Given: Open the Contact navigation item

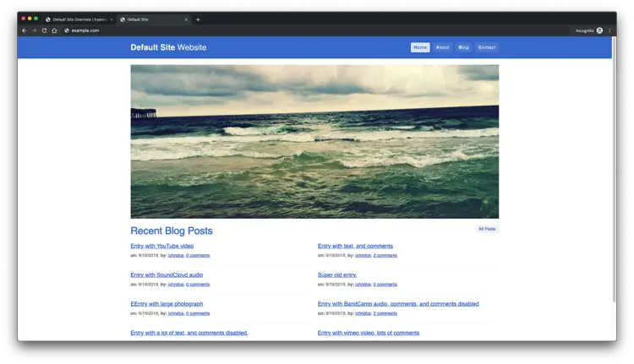Looking at the screenshot, I should pos(487,47).
